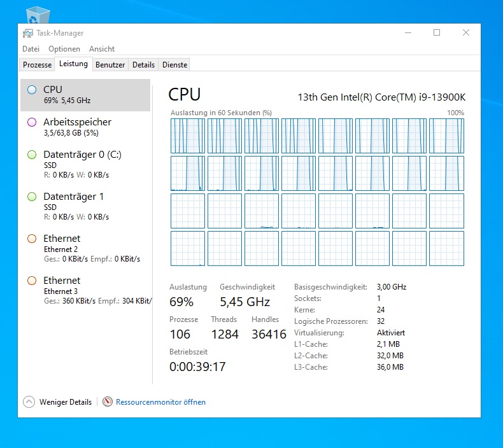Viewport: 503px width, 448px height.
Task: Select the Ethernet 2 adapter entry
Action: 85,248
